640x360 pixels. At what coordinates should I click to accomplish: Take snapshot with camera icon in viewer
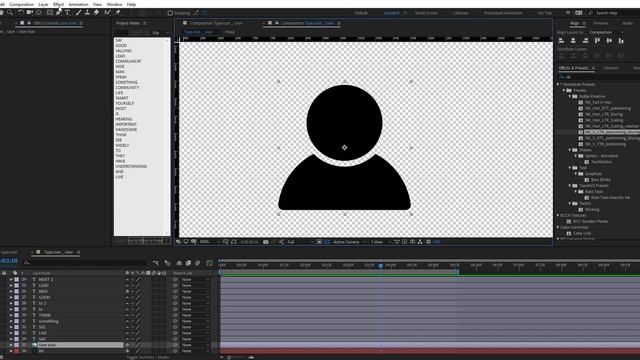pyautogui.click(x=266, y=242)
